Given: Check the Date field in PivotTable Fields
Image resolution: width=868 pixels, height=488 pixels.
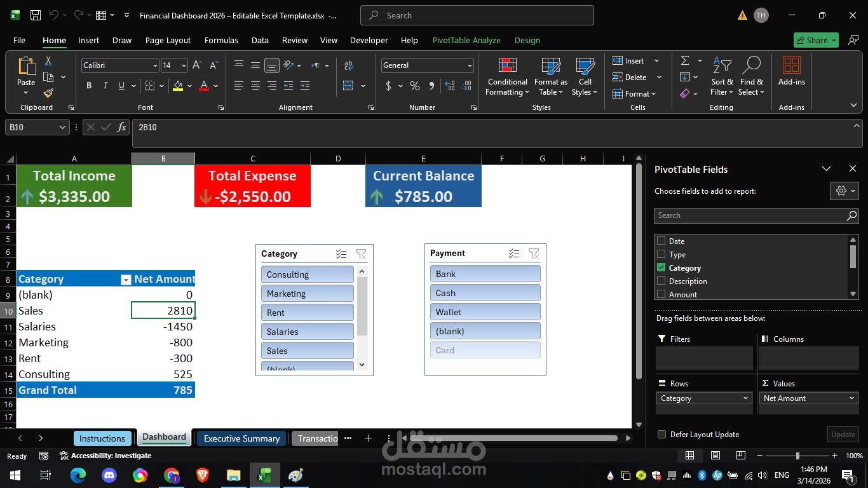Looking at the screenshot, I should point(661,241).
